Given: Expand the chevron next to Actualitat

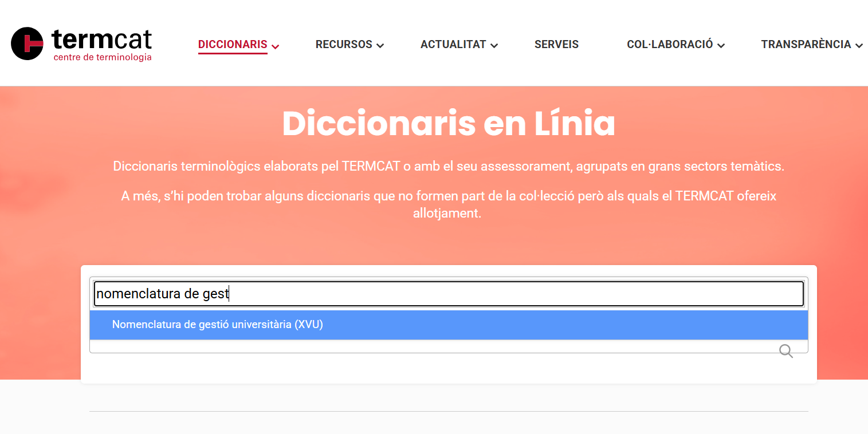Looking at the screenshot, I should click(x=494, y=46).
